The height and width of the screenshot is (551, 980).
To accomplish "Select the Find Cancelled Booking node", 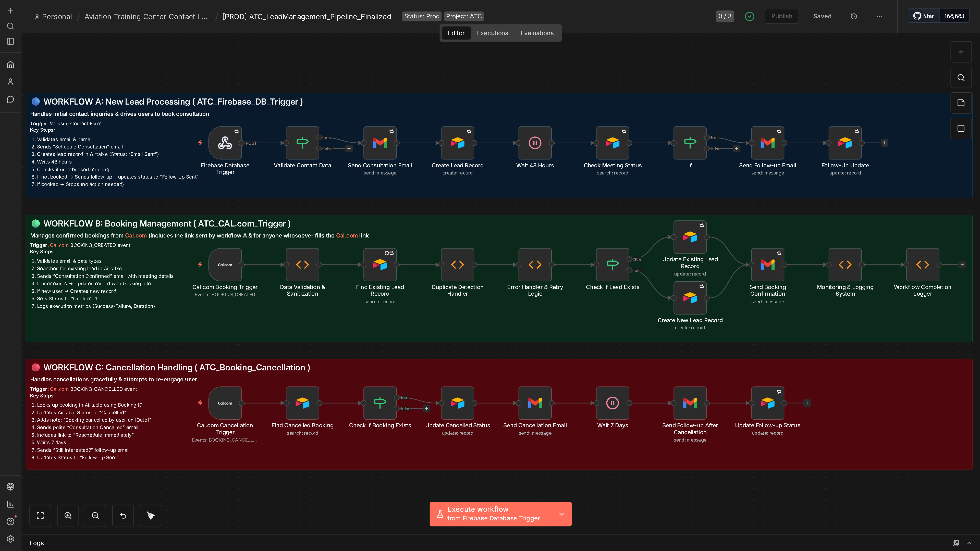I will pyautogui.click(x=302, y=403).
